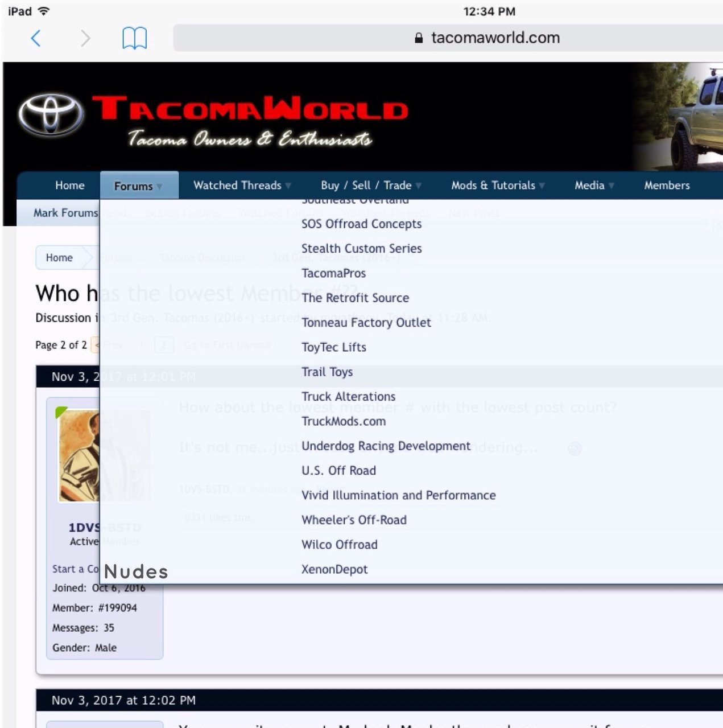Image resolution: width=723 pixels, height=728 pixels.
Task: Select XenonDepot menu entry
Action: 334,570
